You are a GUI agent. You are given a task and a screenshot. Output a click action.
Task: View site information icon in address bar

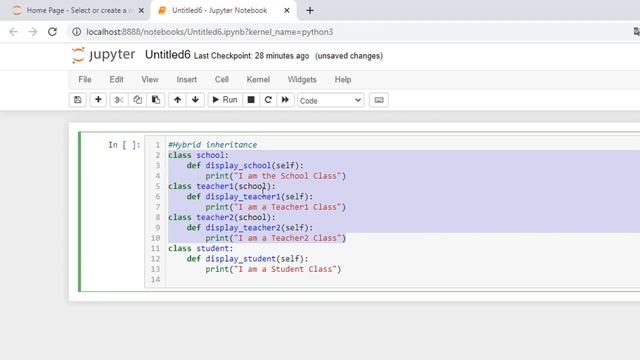coord(76,32)
